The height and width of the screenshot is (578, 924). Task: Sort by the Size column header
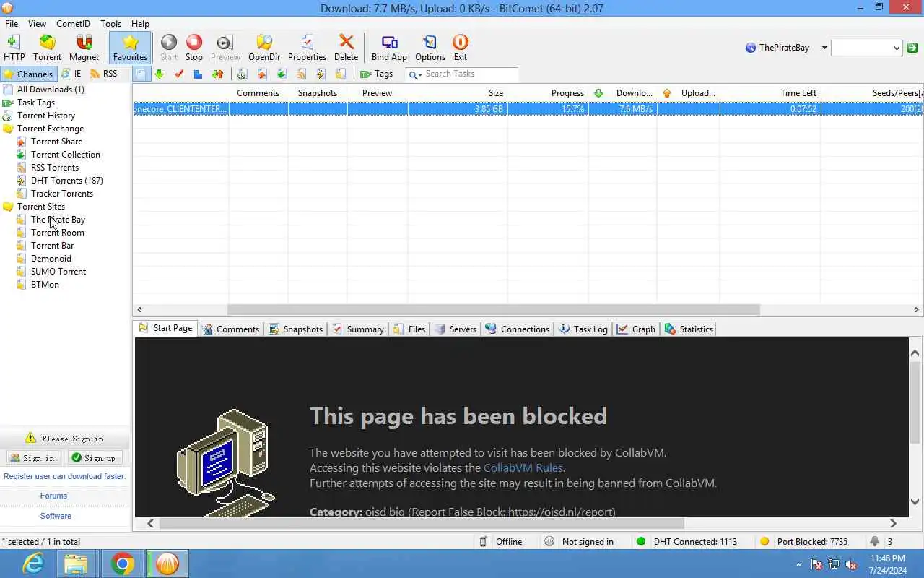click(495, 93)
